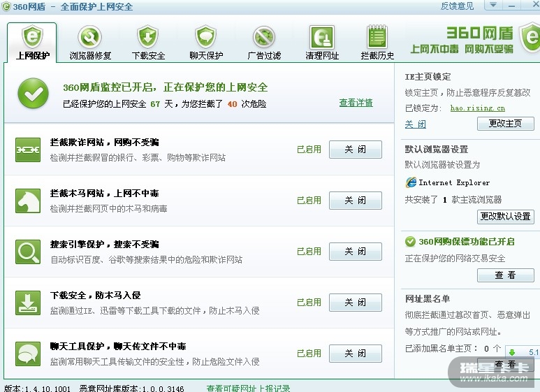Switch to 浏览器修复 tab
Screen dimensions: 540x392
click(90, 43)
